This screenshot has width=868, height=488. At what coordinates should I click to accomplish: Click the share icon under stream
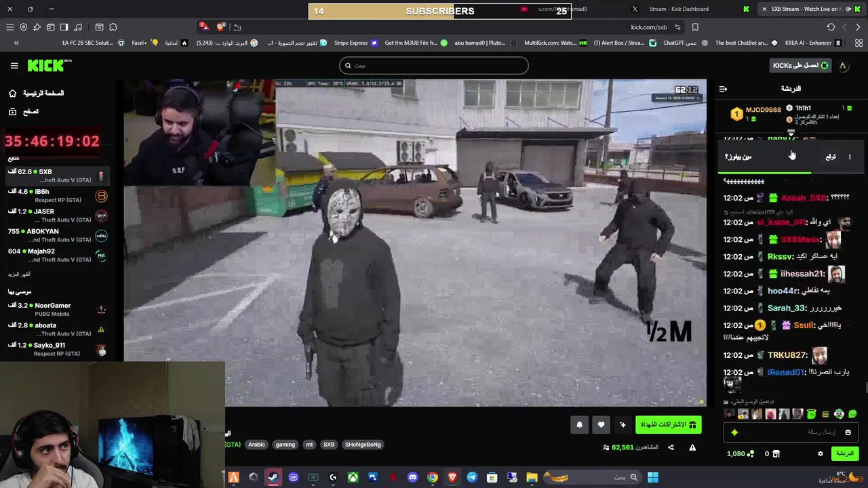[671, 447]
